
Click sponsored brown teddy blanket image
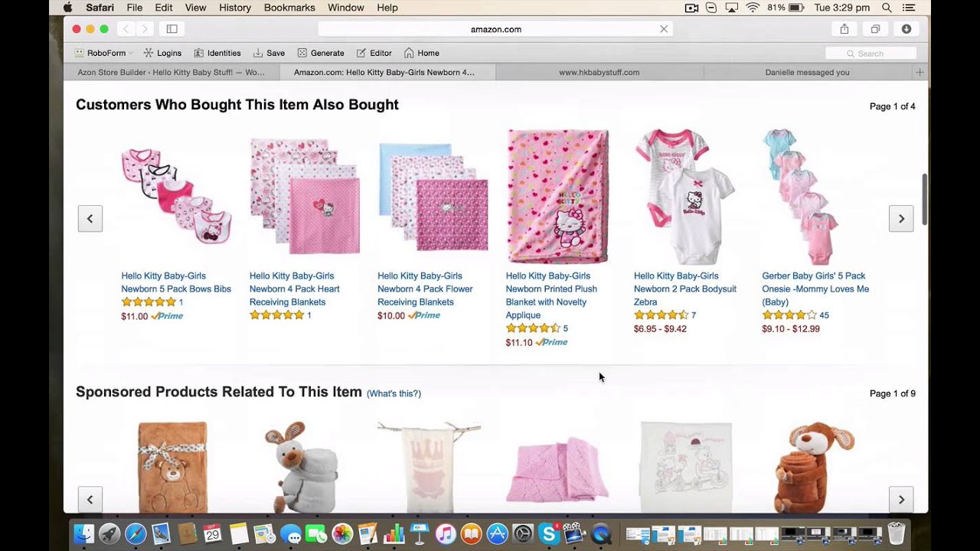[172, 467]
